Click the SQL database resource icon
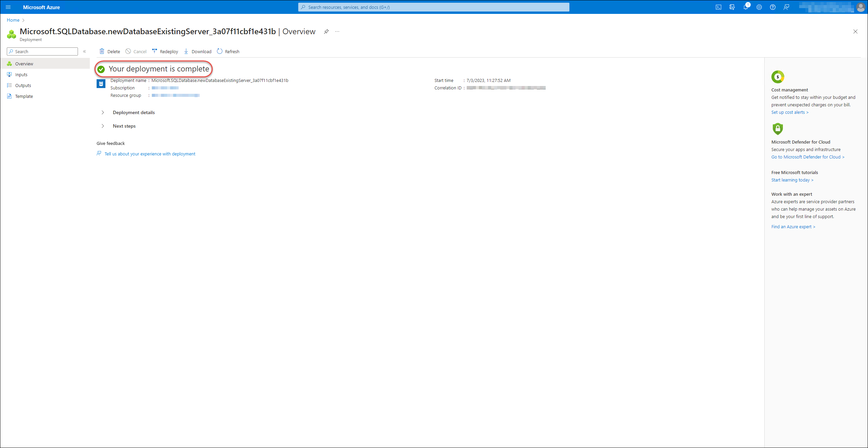The height and width of the screenshot is (448, 868). (x=101, y=84)
